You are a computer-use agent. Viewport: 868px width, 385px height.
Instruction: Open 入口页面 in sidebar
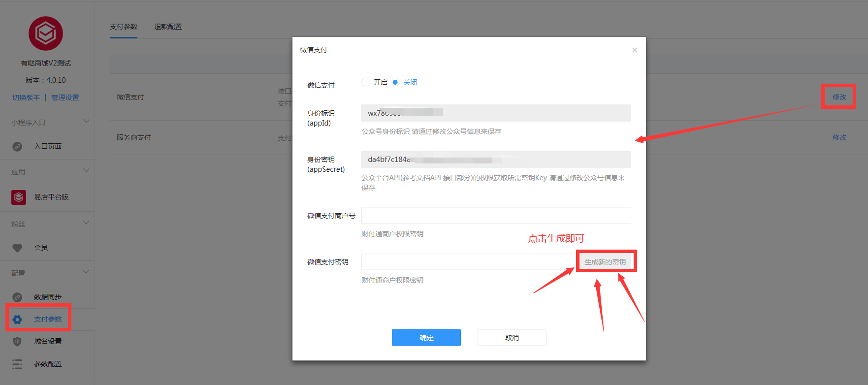coord(47,146)
